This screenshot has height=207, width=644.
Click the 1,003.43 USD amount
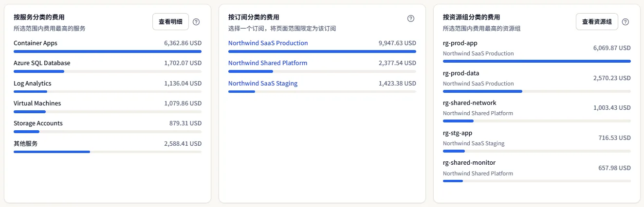pyautogui.click(x=612, y=108)
